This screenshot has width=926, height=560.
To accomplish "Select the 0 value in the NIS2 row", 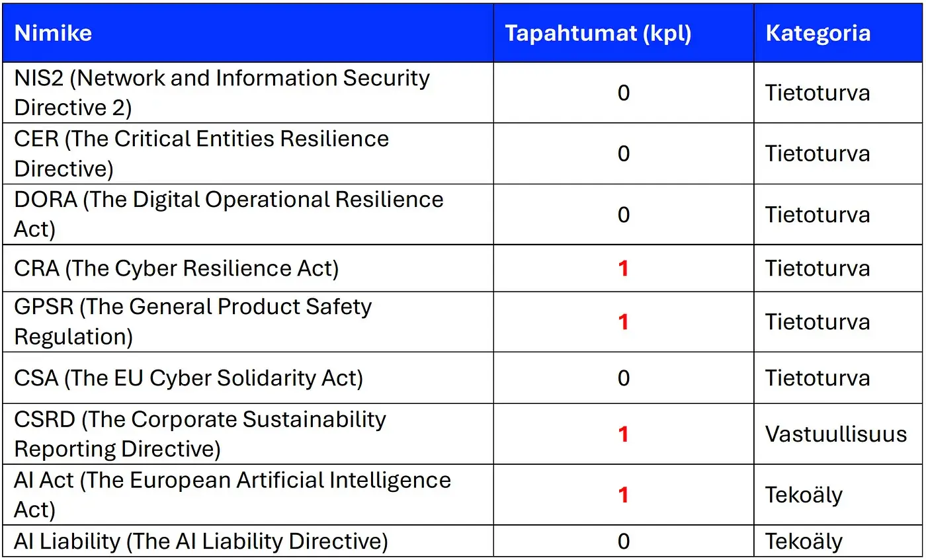I will click(624, 93).
